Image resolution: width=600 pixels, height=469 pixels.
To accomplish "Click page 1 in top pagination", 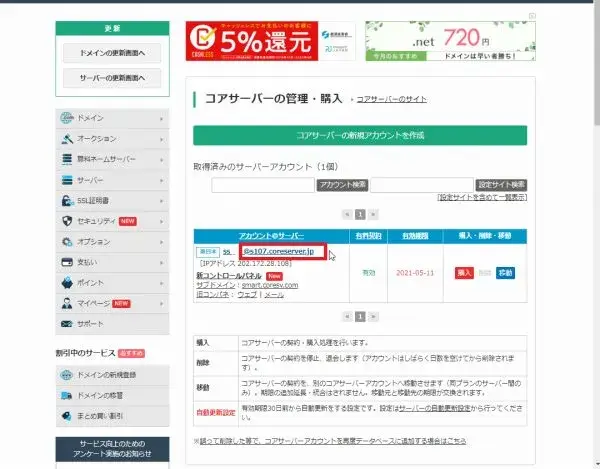I will 360,214.
